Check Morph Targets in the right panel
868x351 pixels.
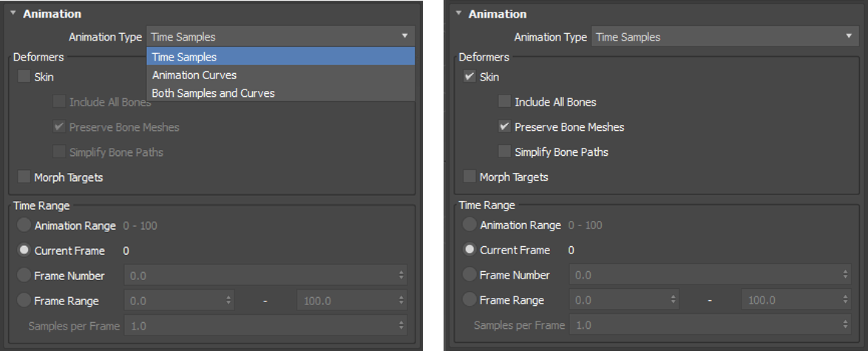(469, 177)
